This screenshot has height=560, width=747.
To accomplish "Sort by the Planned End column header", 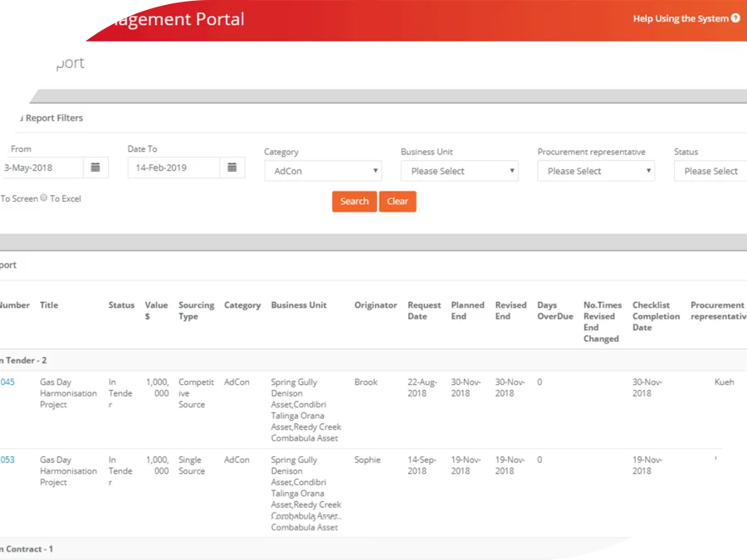I will tap(467, 310).
